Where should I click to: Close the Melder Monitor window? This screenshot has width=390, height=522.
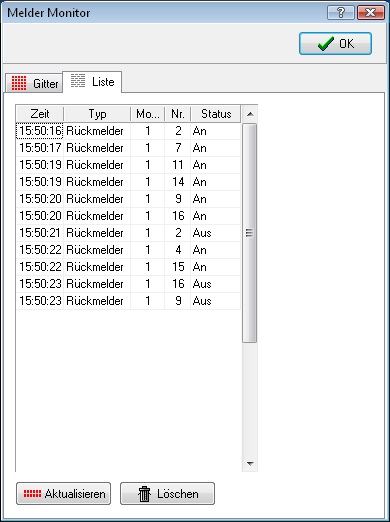371,13
